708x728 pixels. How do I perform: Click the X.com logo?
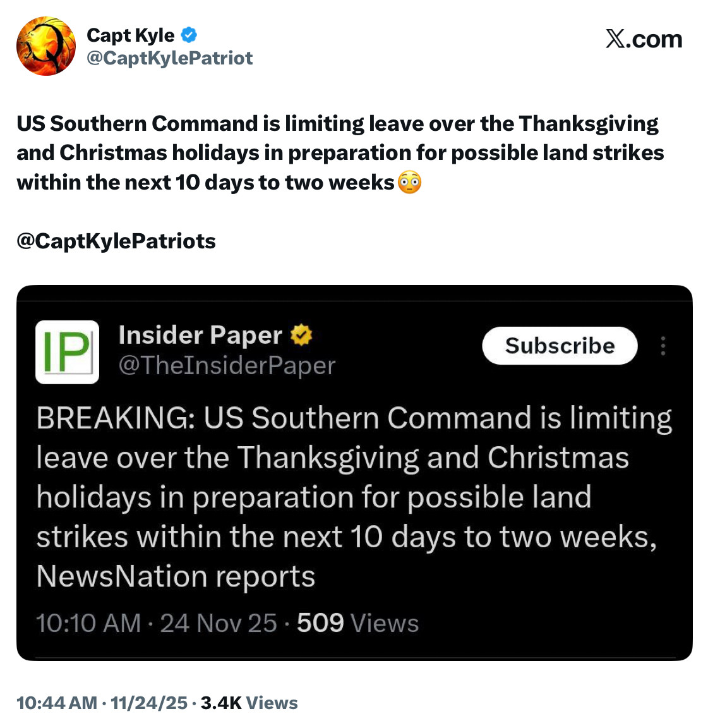coord(644,39)
